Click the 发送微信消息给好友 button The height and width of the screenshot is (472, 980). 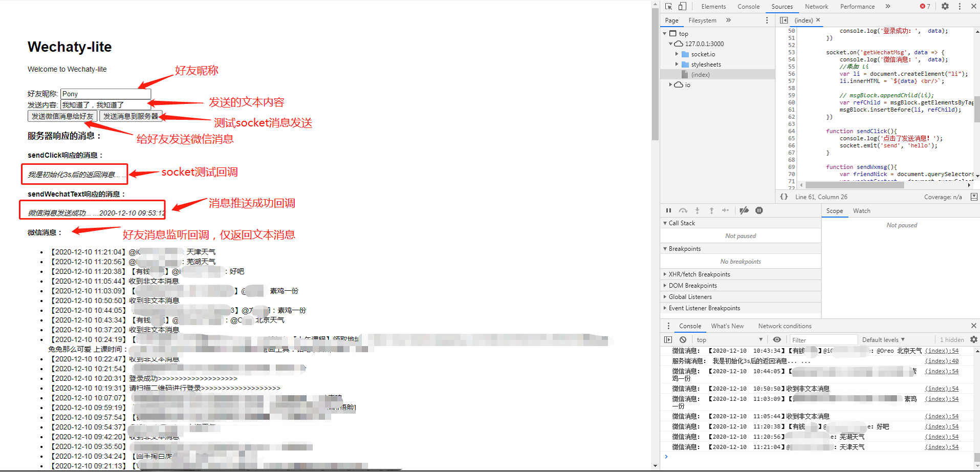pyautogui.click(x=62, y=116)
